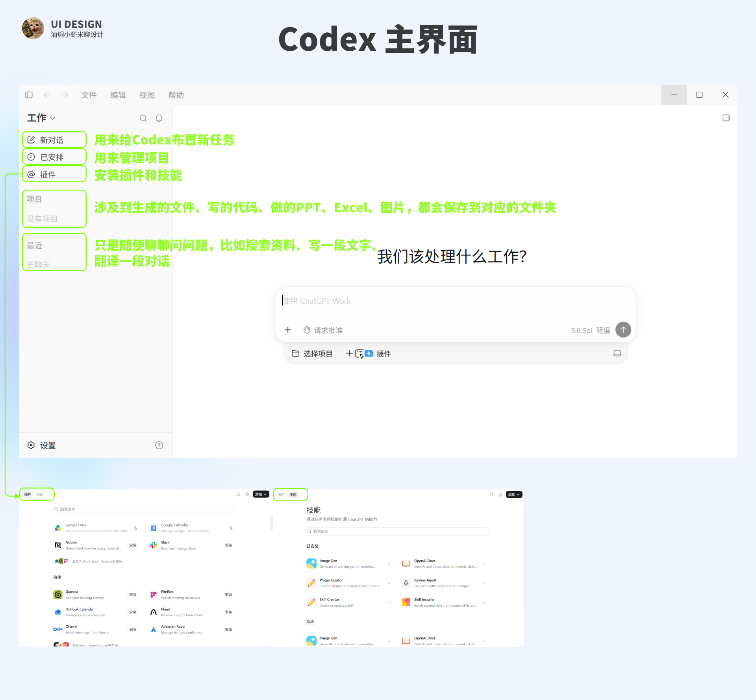Toggle Skill Installer checkmark

tap(484, 602)
